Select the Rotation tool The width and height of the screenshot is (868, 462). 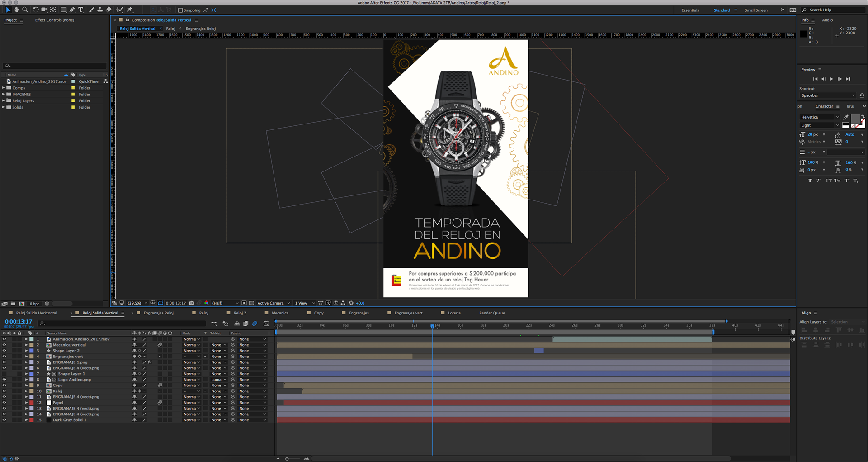tap(36, 10)
